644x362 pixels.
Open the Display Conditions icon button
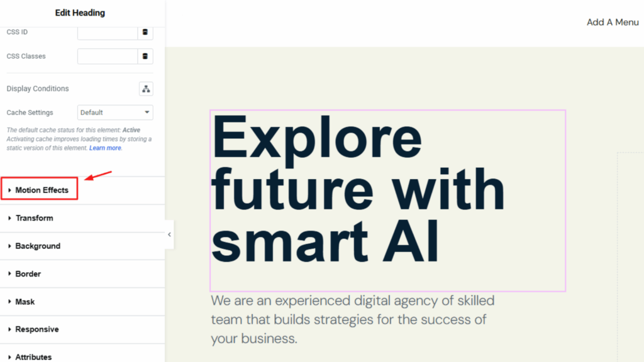click(146, 89)
